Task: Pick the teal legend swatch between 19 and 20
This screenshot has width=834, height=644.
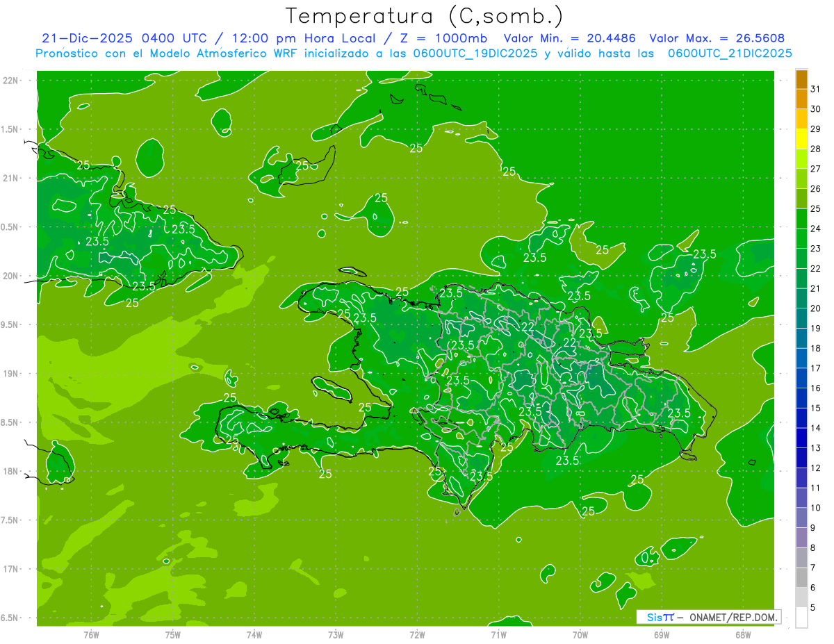Action: 801,319
